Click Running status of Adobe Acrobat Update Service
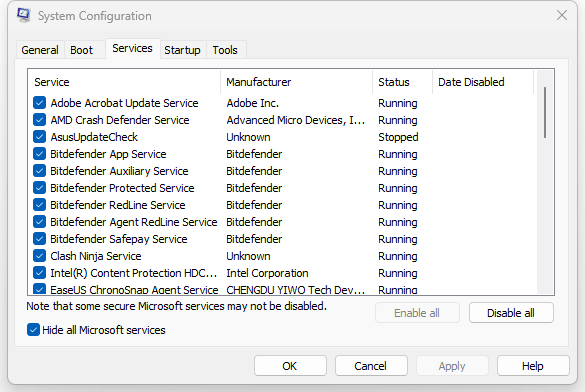This screenshot has width=585, height=392. click(x=398, y=103)
